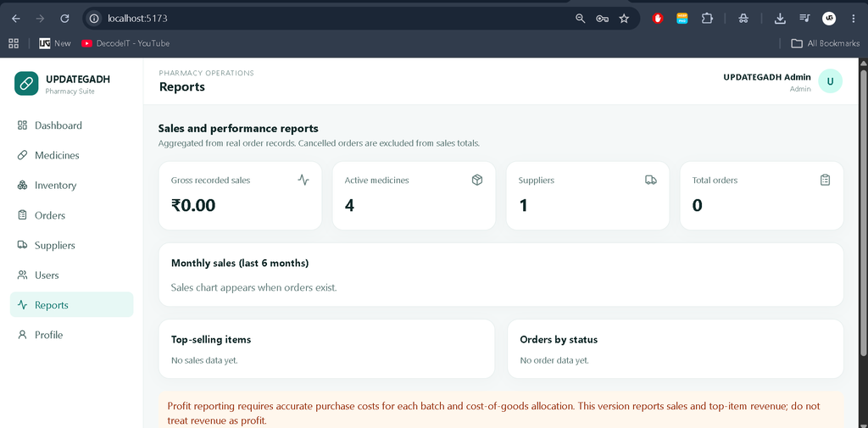Click the clipboard icon on Total orders card
This screenshot has width=868, height=428.
(825, 180)
